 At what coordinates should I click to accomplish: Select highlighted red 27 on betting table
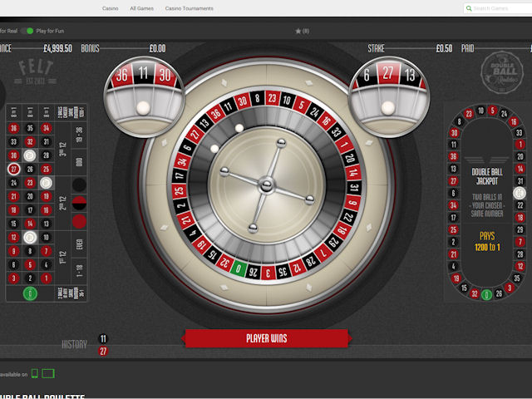click(x=13, y=169)
